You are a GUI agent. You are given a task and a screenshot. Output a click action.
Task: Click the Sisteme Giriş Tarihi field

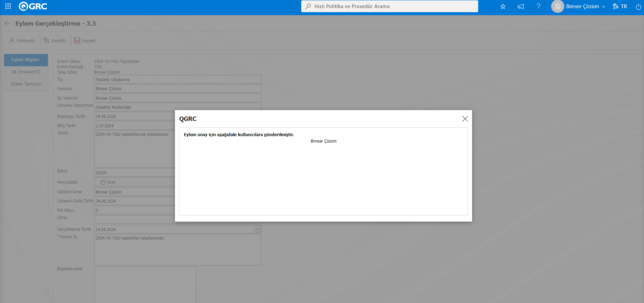[134, 201]
